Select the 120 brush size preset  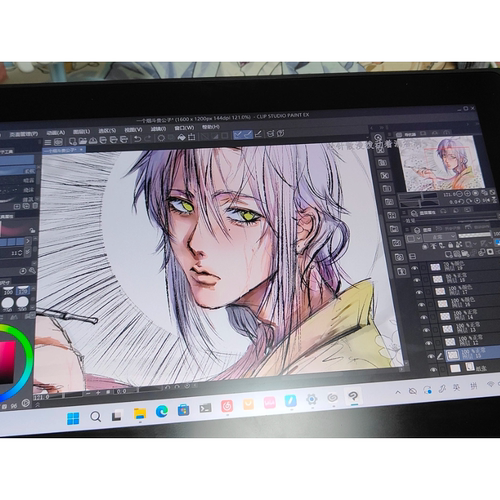point(23,291)
